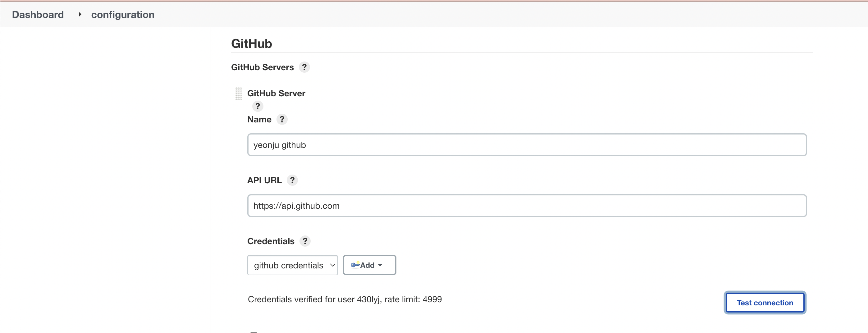Open help for GitHub Servers
Viewport: 868px width, 333px height.
click(x=304, y=67)
